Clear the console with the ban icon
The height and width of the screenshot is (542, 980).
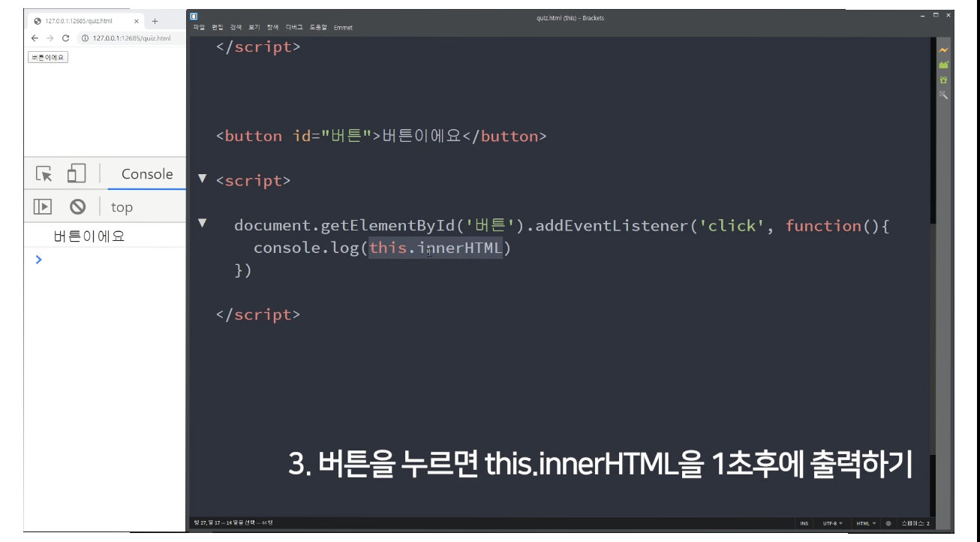click(x=78, y=207)
